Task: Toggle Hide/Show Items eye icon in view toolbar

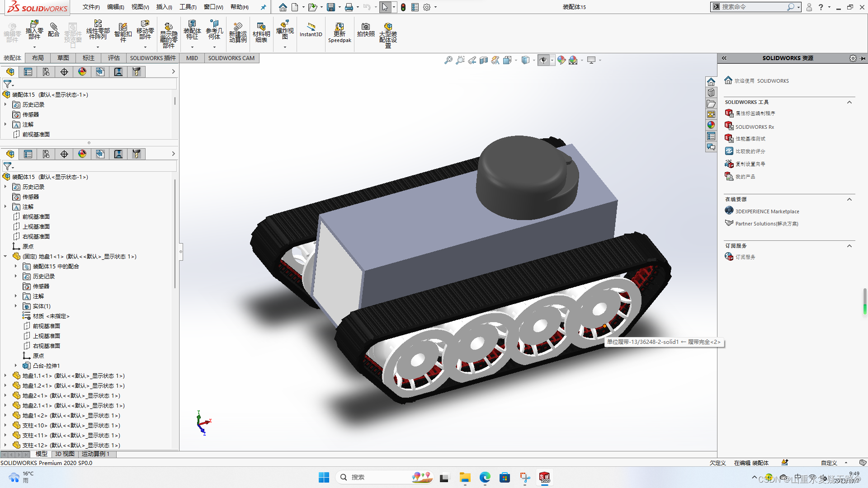Action: pyautogui.click(x=544, y=60)
